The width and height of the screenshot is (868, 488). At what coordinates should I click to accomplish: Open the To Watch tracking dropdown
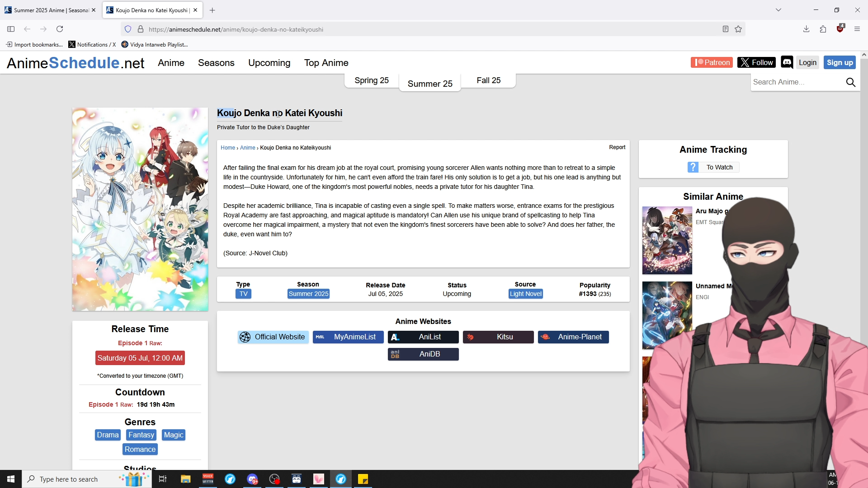click(x=719, y=167)
